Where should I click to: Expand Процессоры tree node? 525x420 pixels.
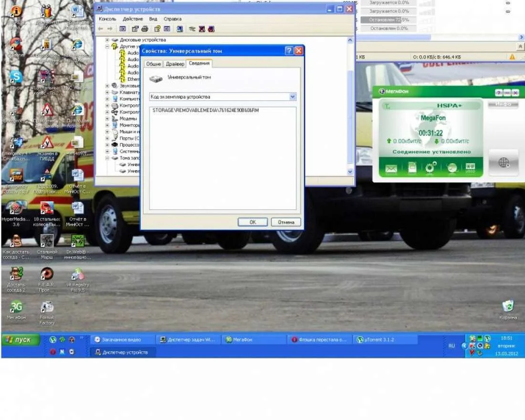tap(107, 145)
